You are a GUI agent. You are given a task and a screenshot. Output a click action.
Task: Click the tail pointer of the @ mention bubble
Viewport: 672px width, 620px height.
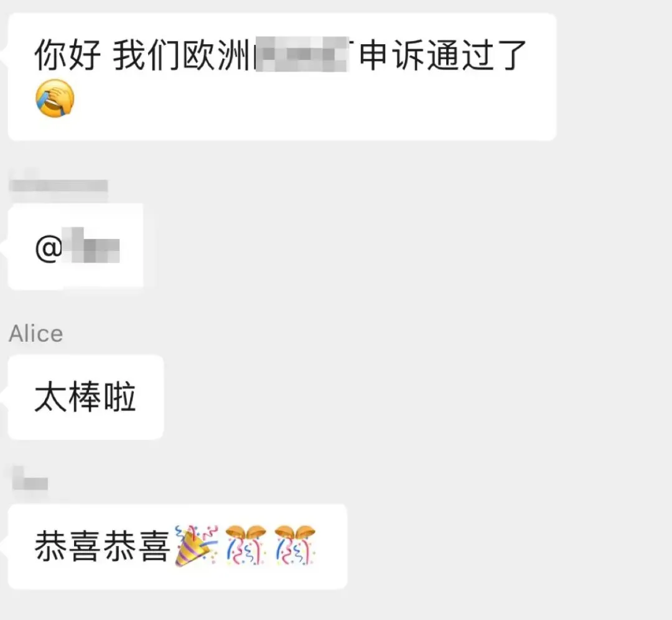pyautogui.click(x=4, y=247)
